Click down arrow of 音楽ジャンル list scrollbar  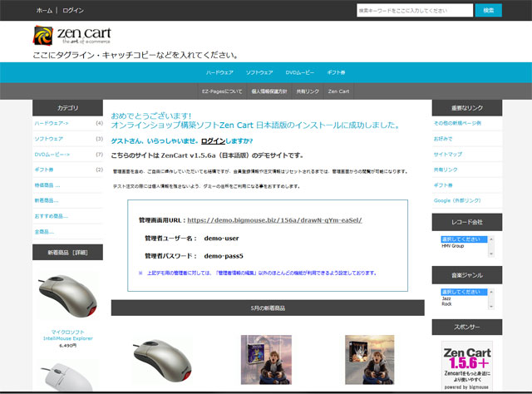point(491,307)
